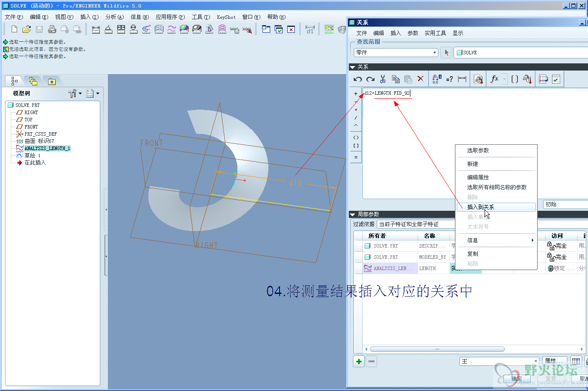Switch to favorites navigator tab
This screenshot has width=588, height=391.
52,81
